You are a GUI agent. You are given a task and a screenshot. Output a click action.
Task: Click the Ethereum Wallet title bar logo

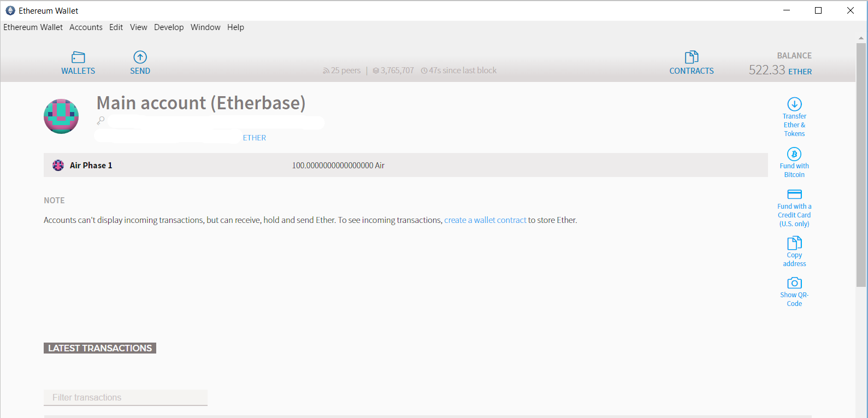tap(10, 10)
